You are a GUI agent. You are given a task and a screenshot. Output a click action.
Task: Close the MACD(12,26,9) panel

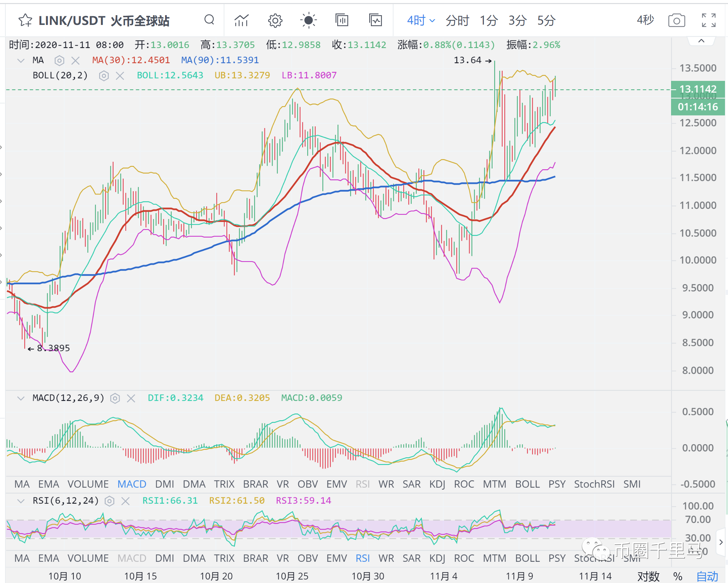pos(131,398)
